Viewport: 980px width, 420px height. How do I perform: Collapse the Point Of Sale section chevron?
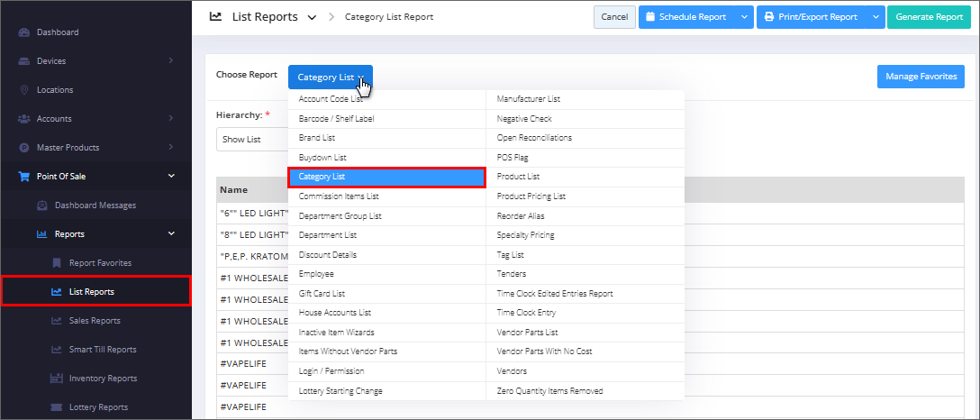click(x=171, y=177)
